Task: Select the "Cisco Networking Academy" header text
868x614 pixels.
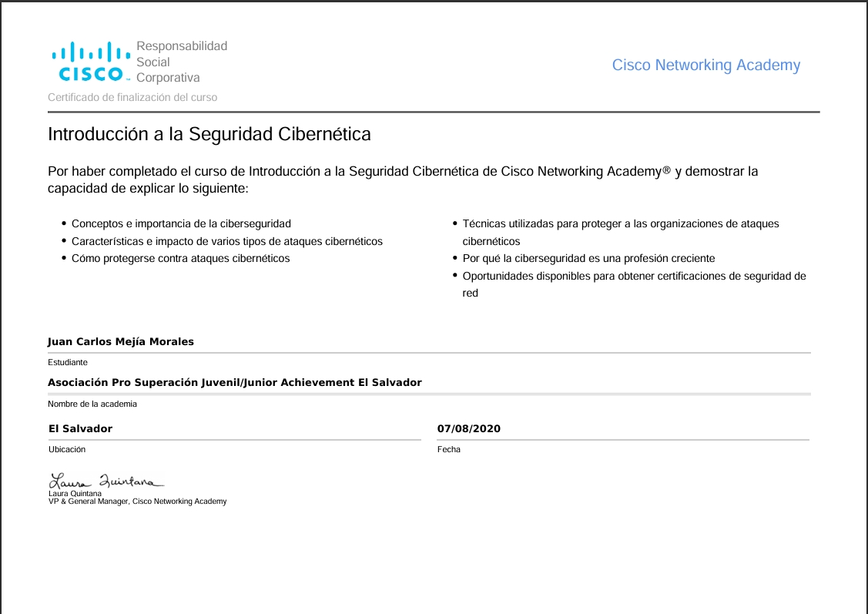Action: pyautogui.click(x=705, y=65)
